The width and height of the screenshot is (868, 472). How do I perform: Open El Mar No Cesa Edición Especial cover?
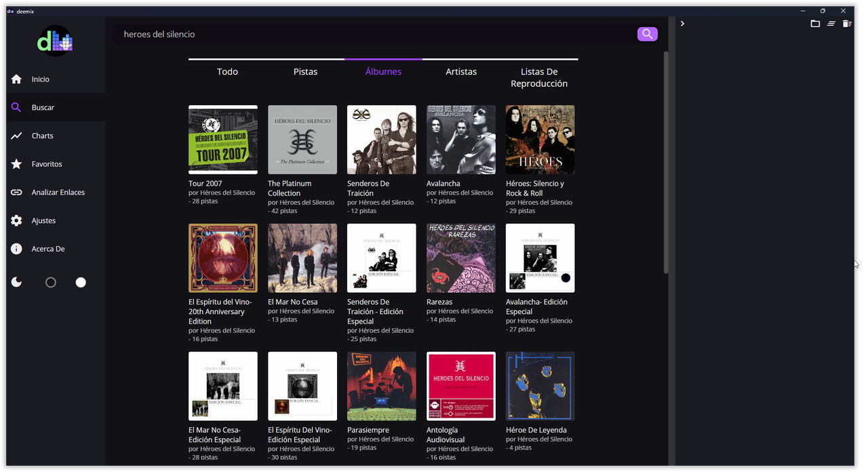click(x=223, y=387)
